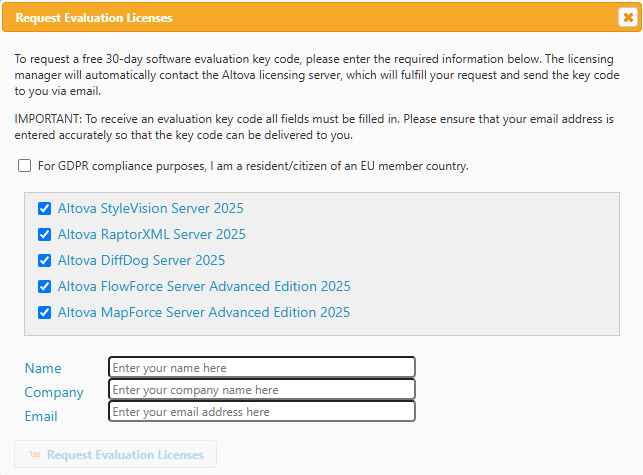Close the Request Evaluation Licenses dialog
This screenshot has width=643, height=475.
[x=626, y=17]
